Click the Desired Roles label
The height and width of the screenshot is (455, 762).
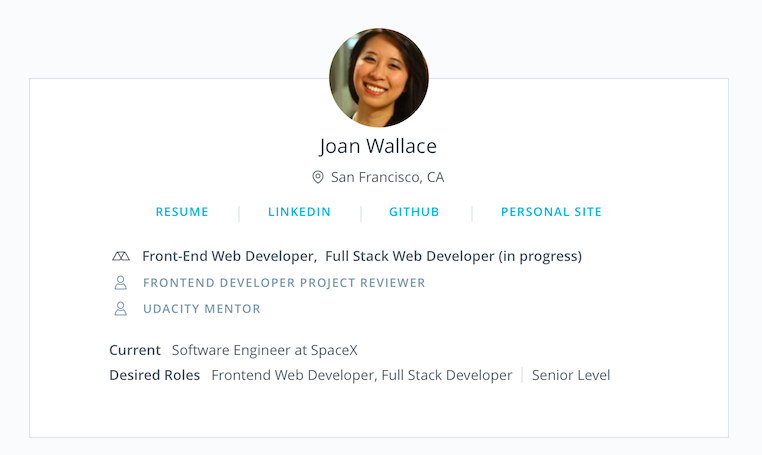click(154, 375)
